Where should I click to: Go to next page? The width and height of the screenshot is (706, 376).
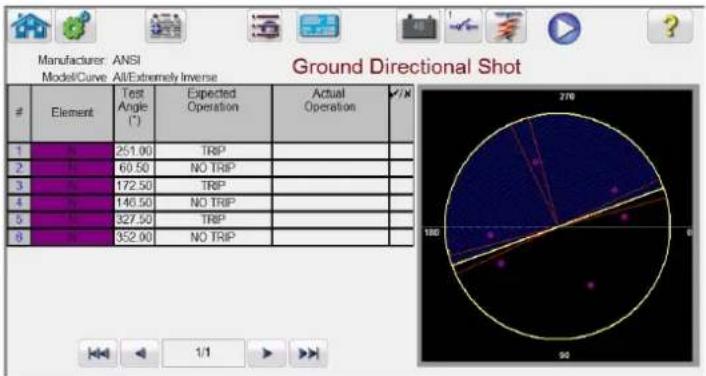click(267, 353)
